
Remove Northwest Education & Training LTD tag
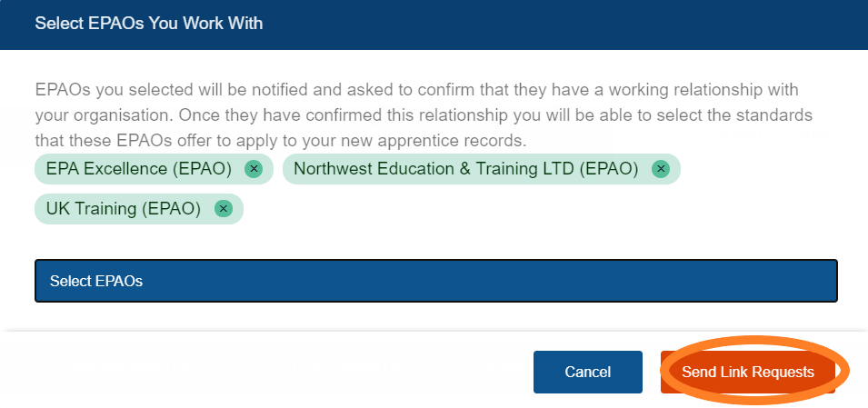pyautogui.click(x=661, y=169)
